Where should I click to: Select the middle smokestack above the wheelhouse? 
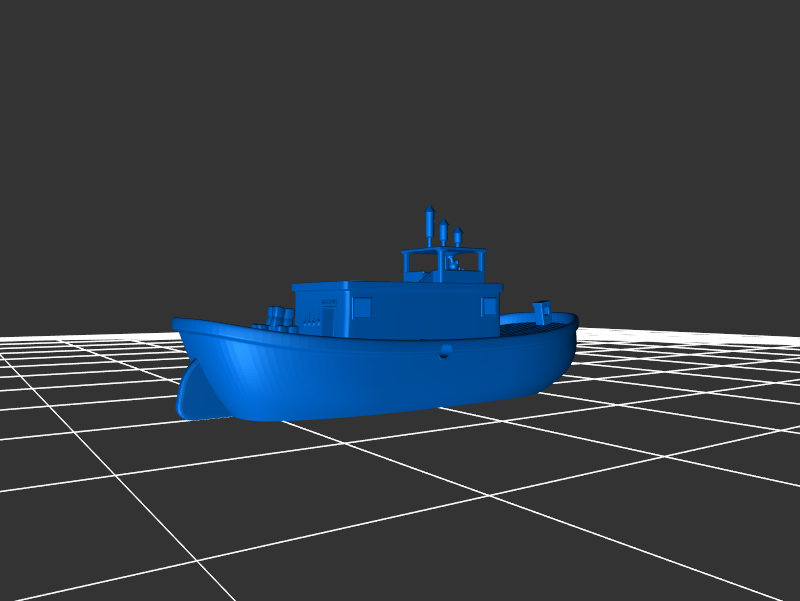[443, 233]
